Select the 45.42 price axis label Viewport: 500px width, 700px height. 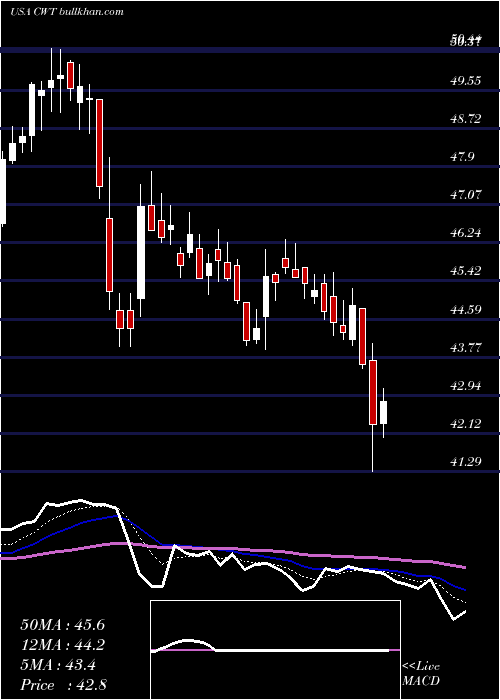click(x=466, y=271)
